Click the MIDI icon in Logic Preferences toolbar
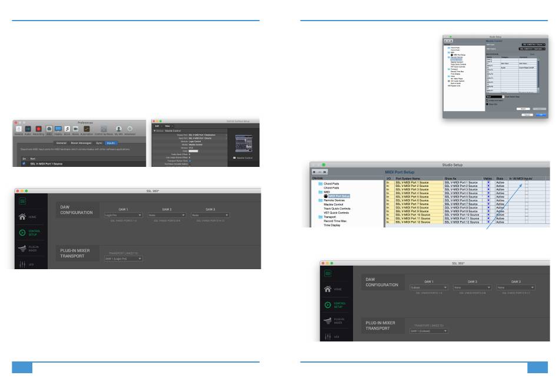This screenshot has width=559, height=392. tap(49, 129)
